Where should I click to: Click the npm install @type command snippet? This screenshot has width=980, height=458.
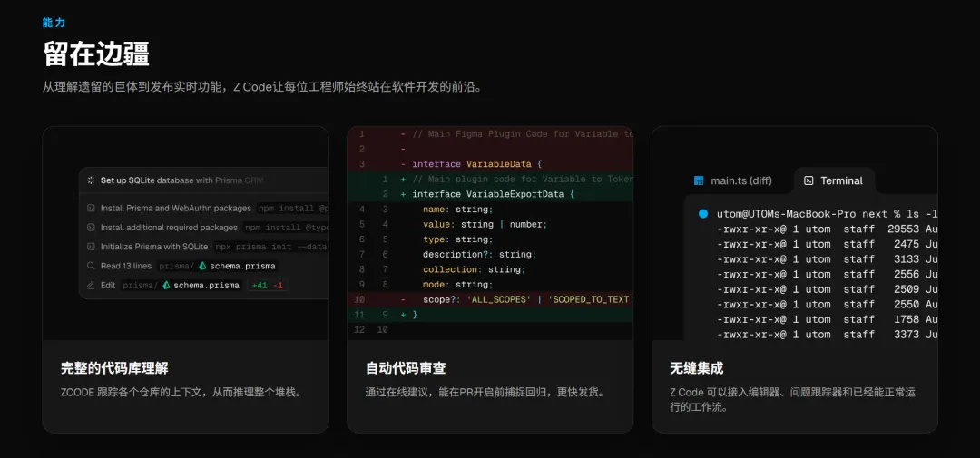pyautogui.click(x=286, y=228)
